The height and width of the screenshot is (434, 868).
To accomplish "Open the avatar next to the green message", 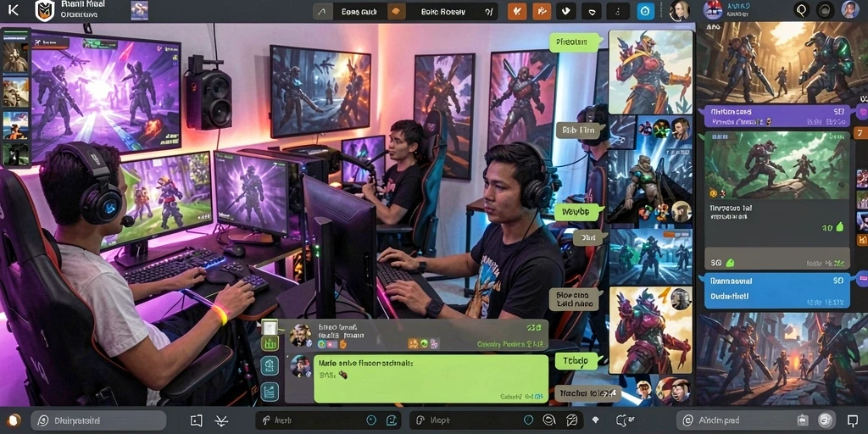I will click(x=301, y=366).
